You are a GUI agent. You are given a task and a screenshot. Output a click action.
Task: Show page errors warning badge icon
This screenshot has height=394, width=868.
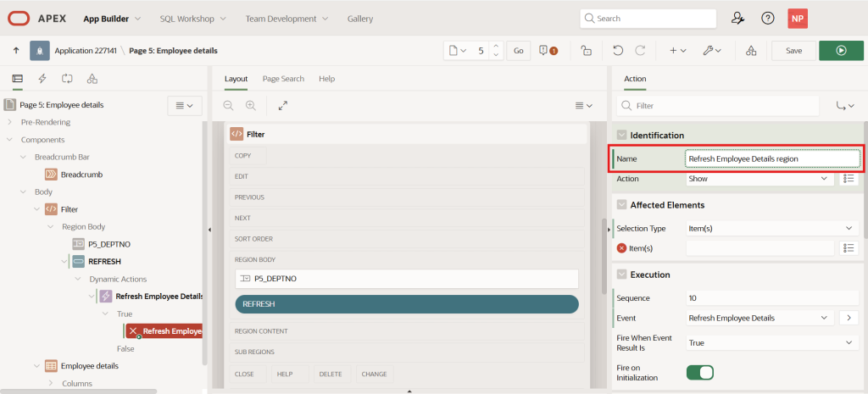[x=548, y=50]
